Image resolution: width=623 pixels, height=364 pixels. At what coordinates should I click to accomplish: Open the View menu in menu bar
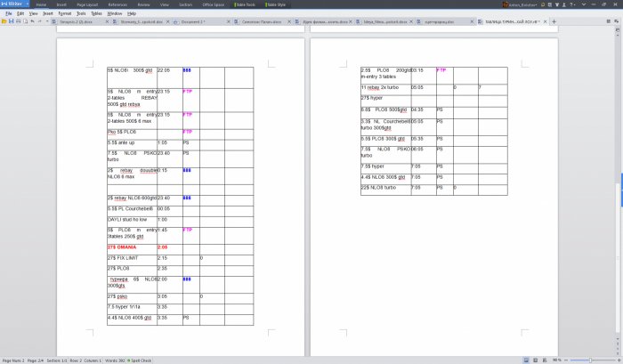pos(34,13)
